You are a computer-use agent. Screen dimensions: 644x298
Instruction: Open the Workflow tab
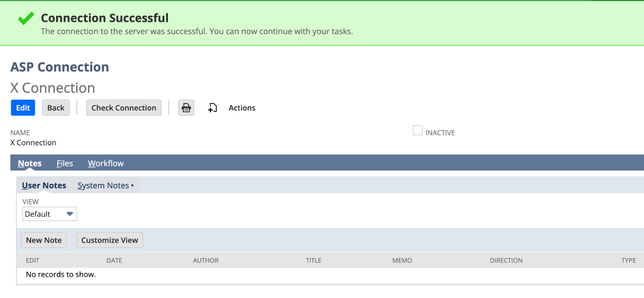point(106,163)
